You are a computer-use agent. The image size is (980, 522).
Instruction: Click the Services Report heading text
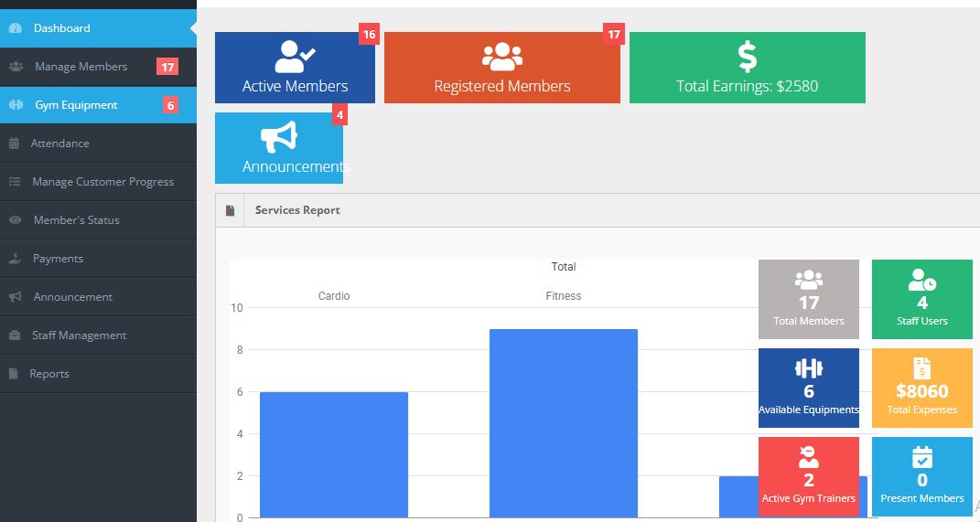[x=297, y=210]
